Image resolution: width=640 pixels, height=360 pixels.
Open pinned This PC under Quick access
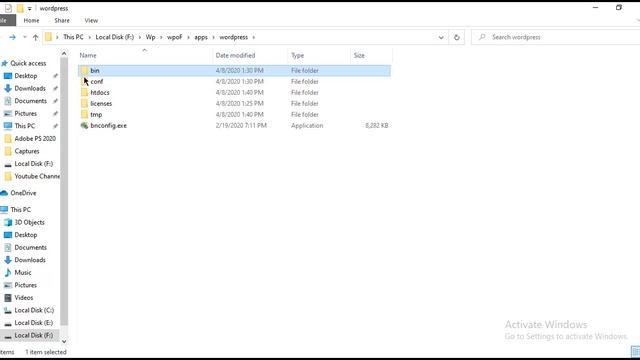tap(24, 126)
